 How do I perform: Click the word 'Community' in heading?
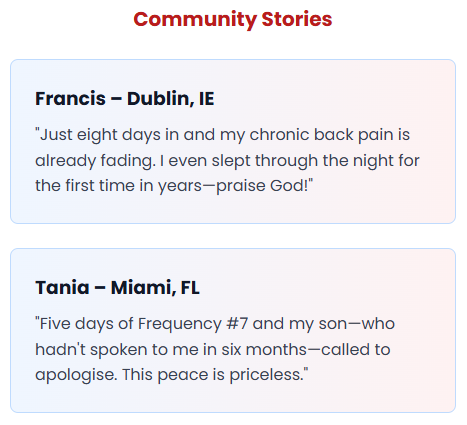click(x=195, y=19)
